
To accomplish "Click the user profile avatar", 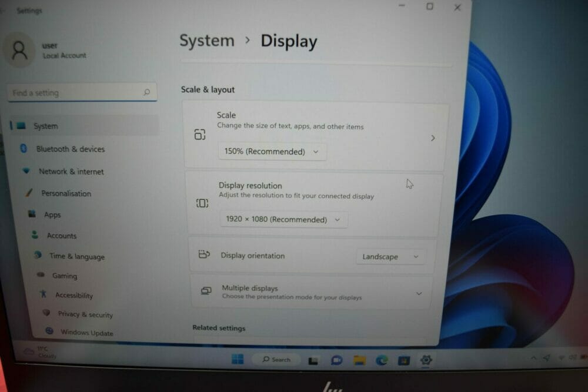I will 19,50.
